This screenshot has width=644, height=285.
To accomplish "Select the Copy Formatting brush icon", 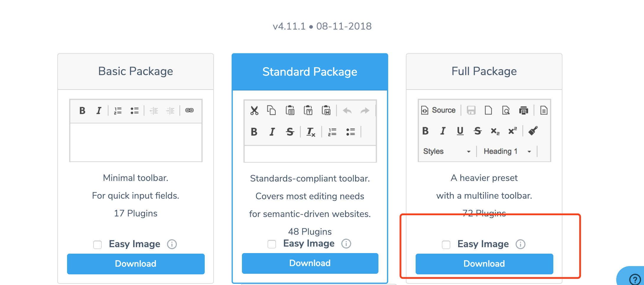I will click(534, 131).
